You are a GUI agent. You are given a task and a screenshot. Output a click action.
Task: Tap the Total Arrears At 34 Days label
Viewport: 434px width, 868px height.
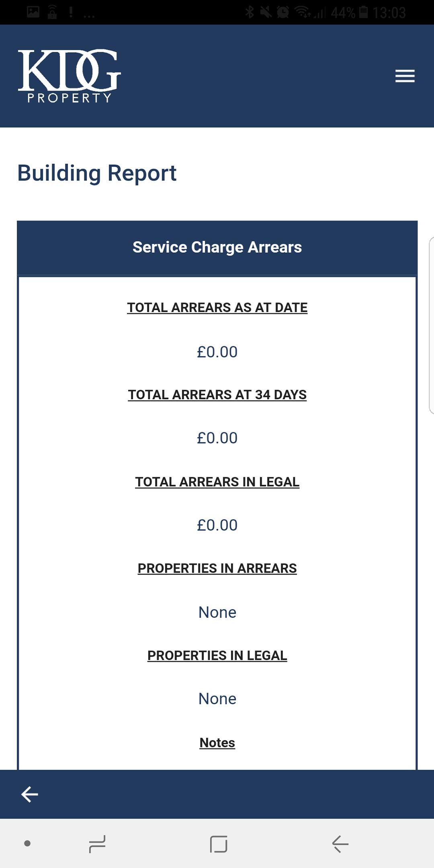(x=217, y=395)
